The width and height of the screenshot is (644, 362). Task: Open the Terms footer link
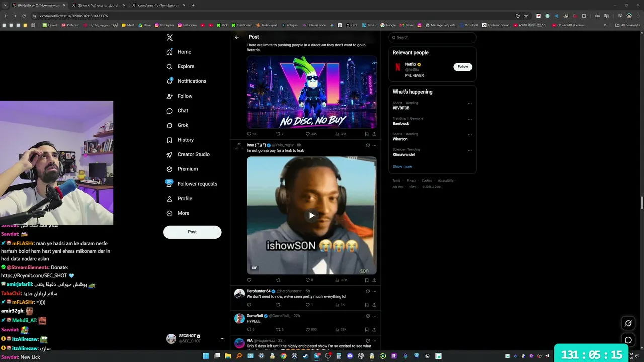pyautogui.click(x=396, y=180)
